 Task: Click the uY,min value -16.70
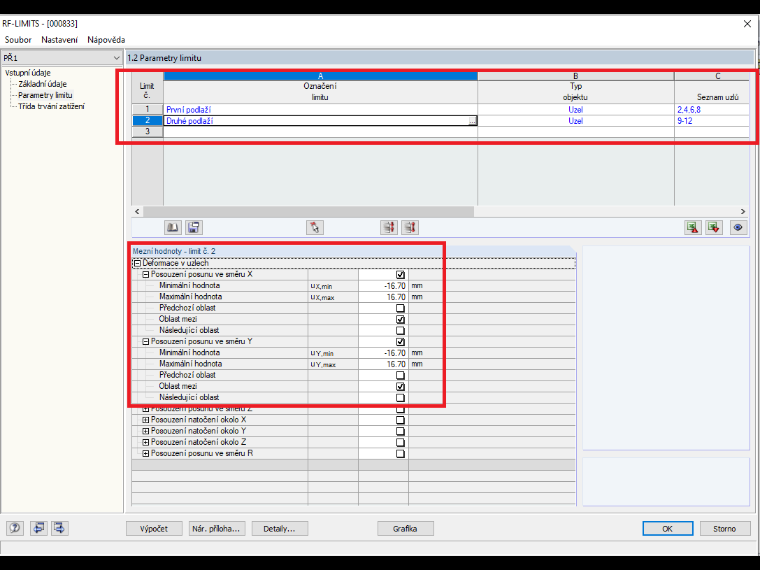pyautogui.click(x=383, y=353)
